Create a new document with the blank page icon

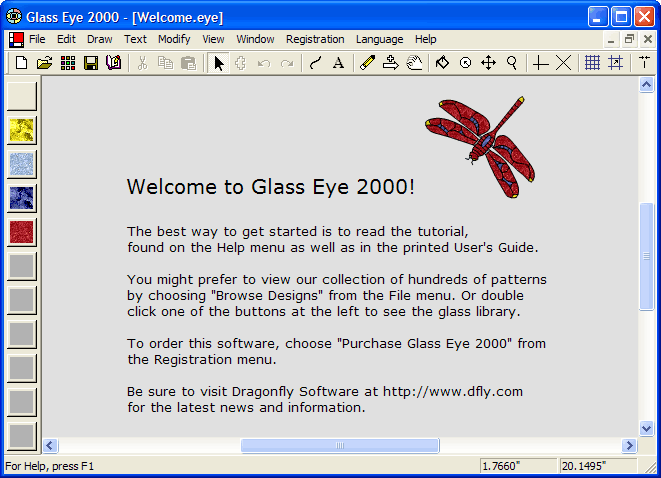pos(21,63)
